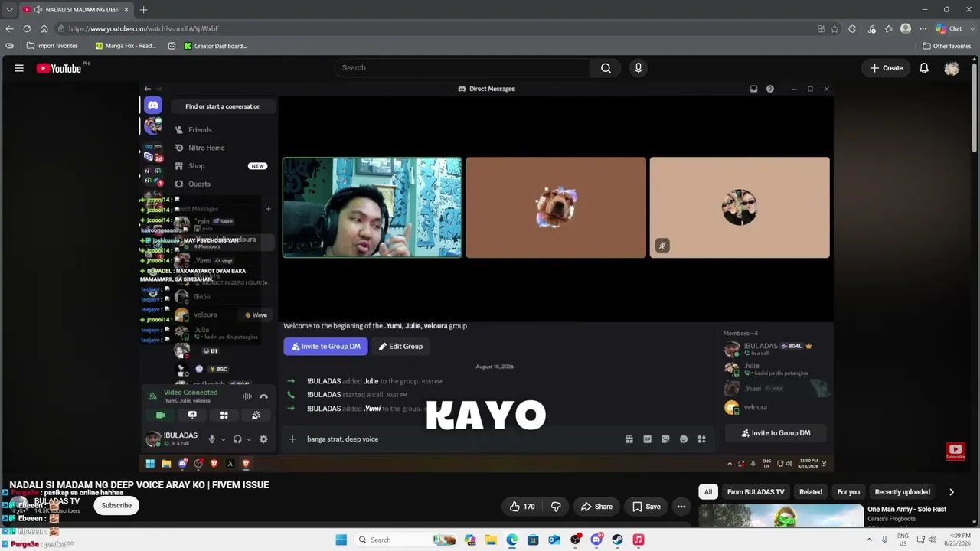This screenshot has width=980, height=551.
Task: Select the All filter chip
Action: point(708,492)
